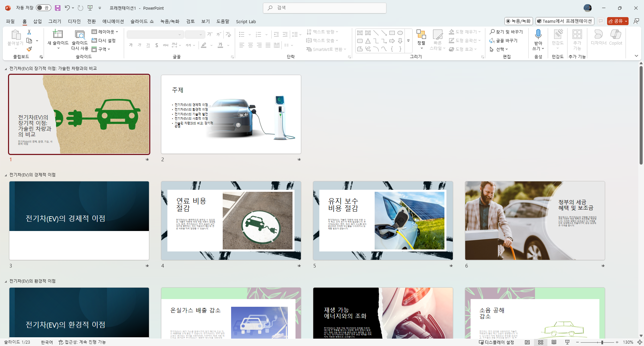The width and height of the screenshot is (644, 346).
Task: Open clipboard group dialog launcher
Action: tap(41, 57)
